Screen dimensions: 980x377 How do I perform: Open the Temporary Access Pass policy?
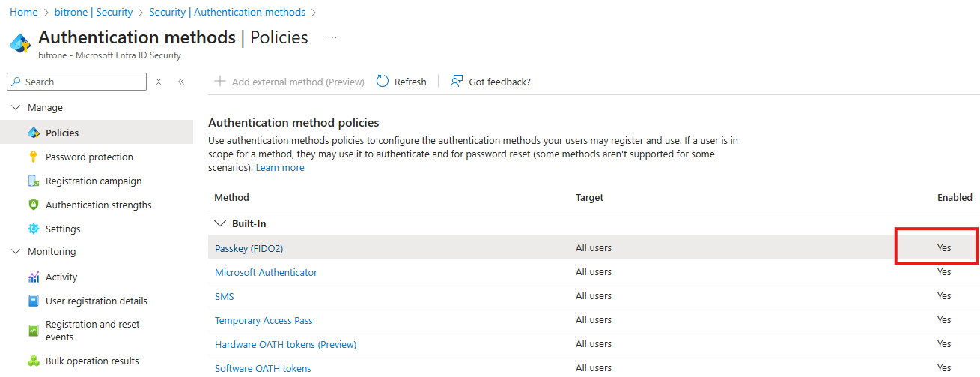click(x=264, y=320)
